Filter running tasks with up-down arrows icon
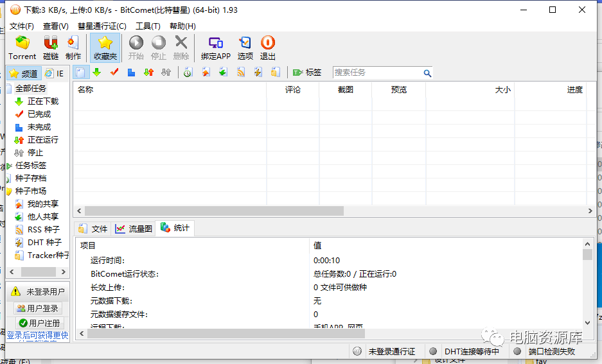The image size is (602, 364). coord(148,72)
